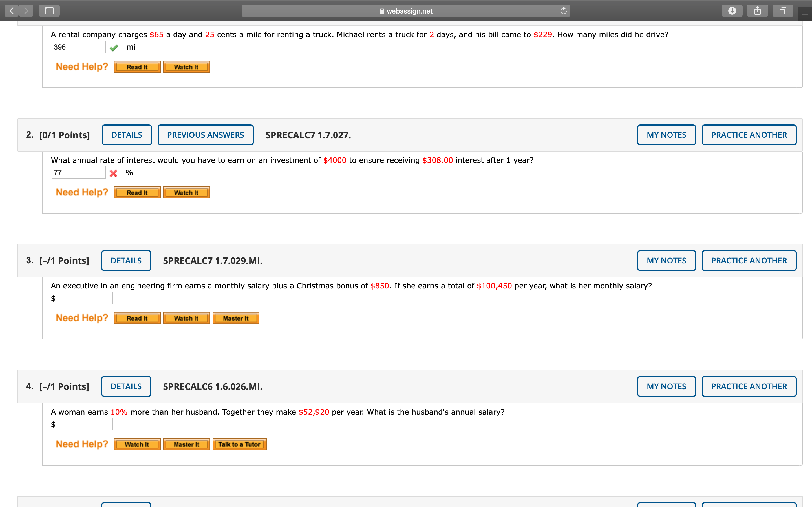The height and width of the screenshot is (507, 812).
Task: Click the page reload icon
Action: point(563,11)
